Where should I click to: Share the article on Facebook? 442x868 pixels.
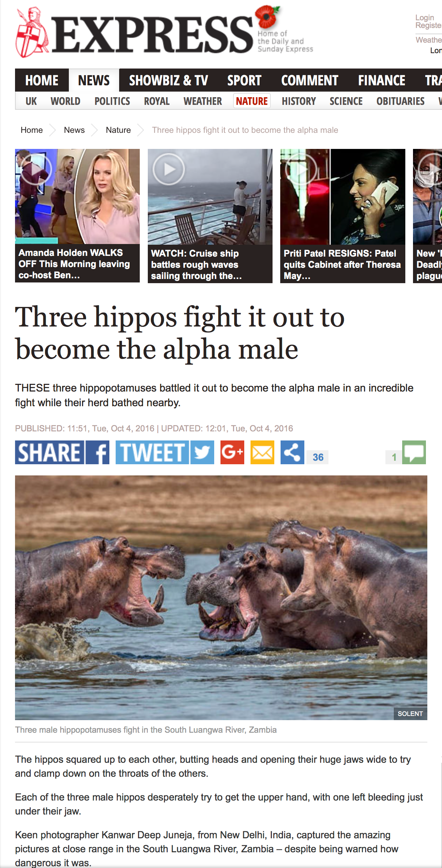click(62, 452)
